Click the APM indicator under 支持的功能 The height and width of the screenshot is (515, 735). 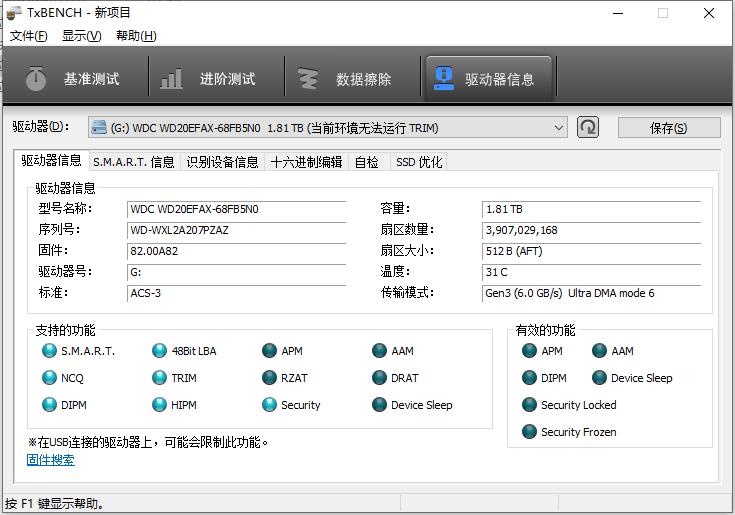pyautogui.click(x=269, y=351)
